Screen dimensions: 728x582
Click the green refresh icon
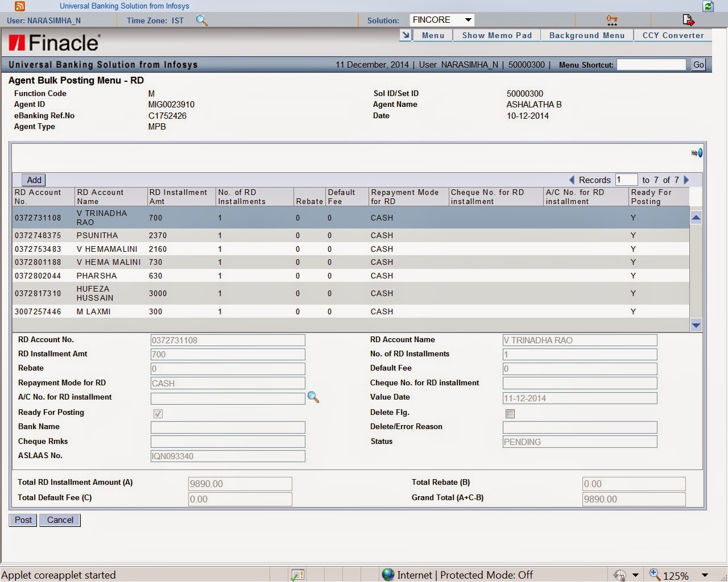[x=708, y=6]
